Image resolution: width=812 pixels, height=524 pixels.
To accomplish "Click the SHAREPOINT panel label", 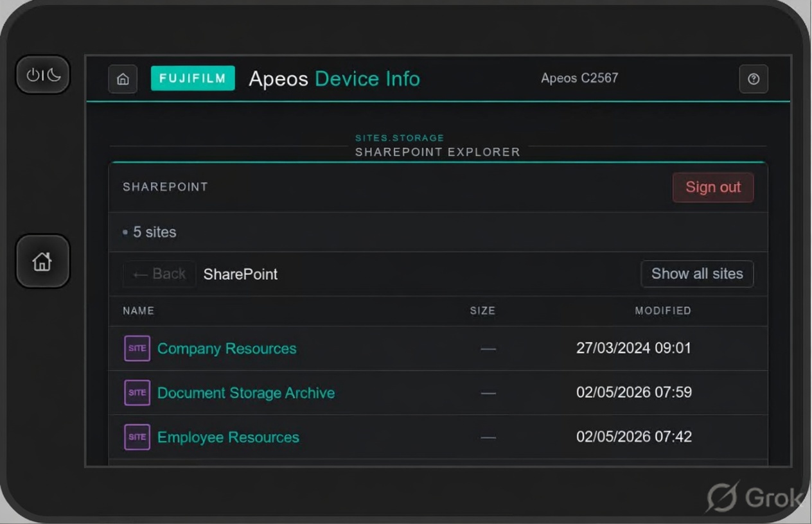I will coord(165,187).
